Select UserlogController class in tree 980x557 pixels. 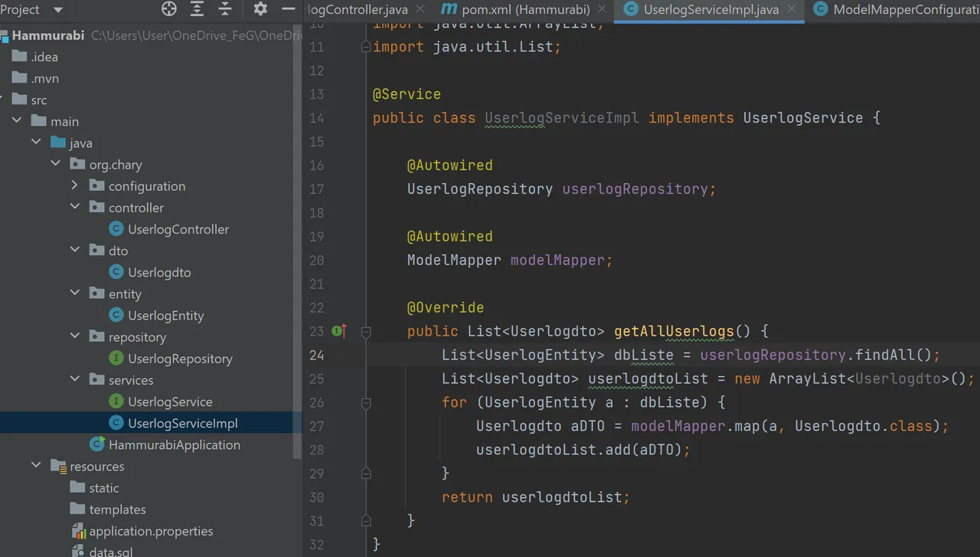tap(178, 229)
